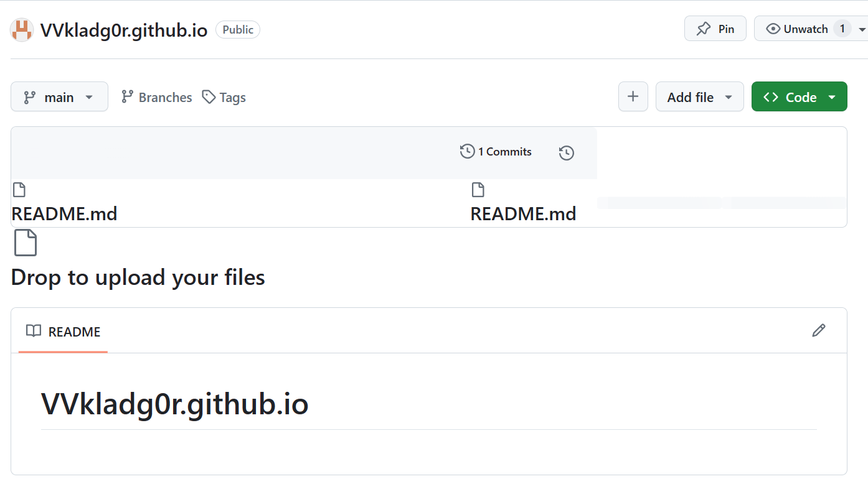Expand the Unwatch notification options arrow
The width and height of the screenshot is (868, 502).
(x=862, y=29)
